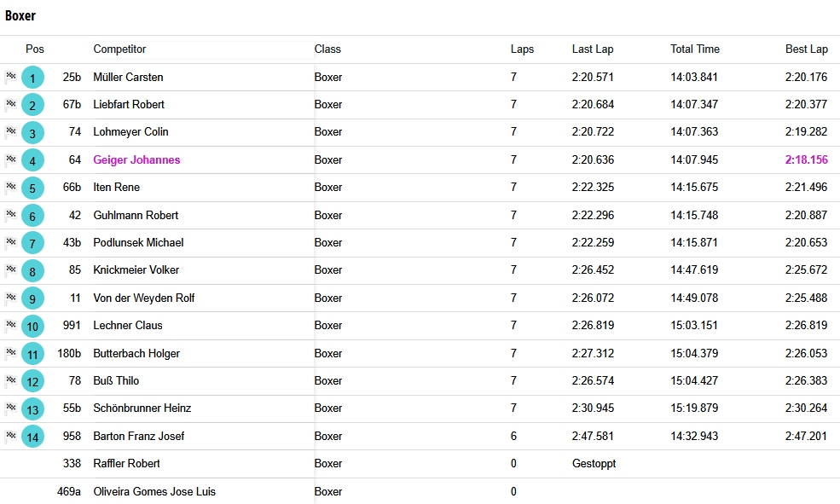Click the flag icon next to Von der Weyden Rolf
The width and height of the screenshot is (840, 504).
[10, 298]
